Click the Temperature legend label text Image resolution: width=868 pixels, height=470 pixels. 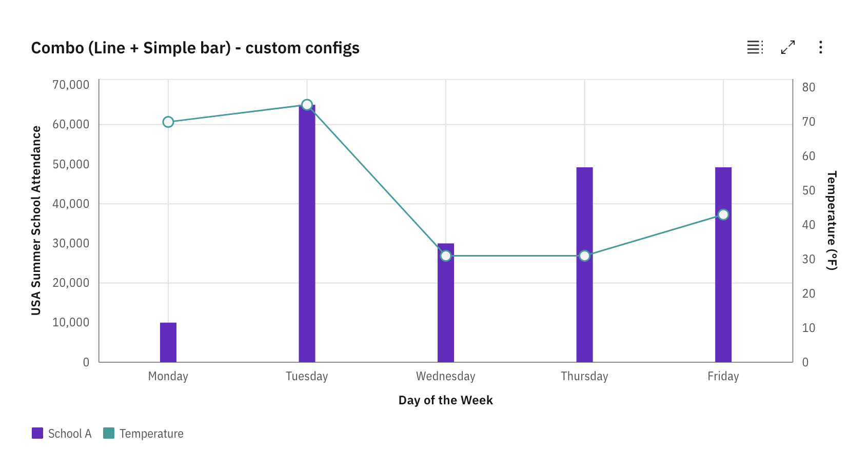click(151, 434)
